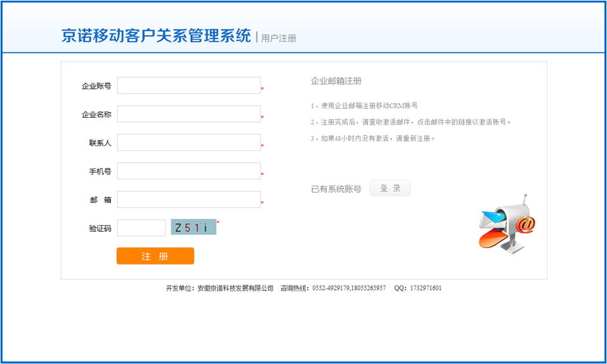Click the 用户注册 header label
Screen dimensions: 607x364
279,38
